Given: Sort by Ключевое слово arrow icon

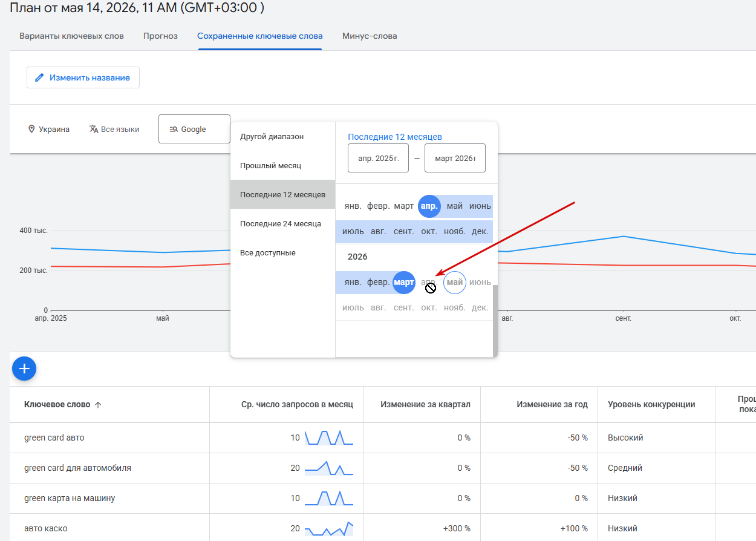Looking at the screenshot, I should [x=98, y=405].
